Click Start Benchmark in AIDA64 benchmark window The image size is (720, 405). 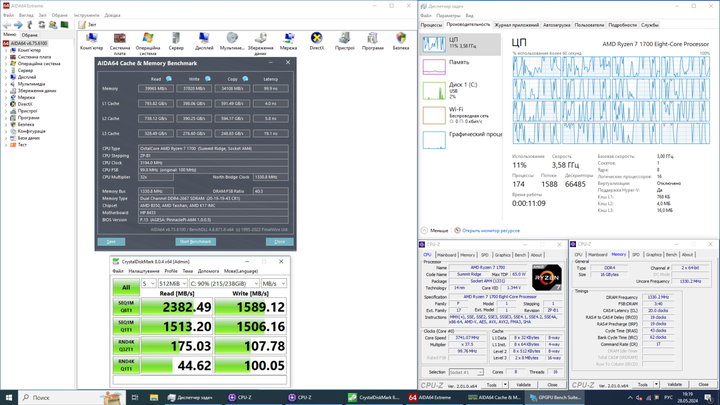pyautogui.click(x=195, y=242)
